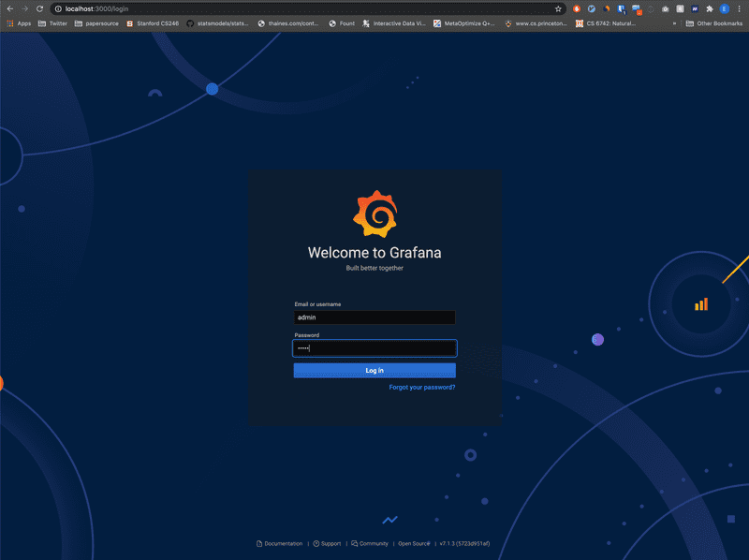The height and width of the screenshot is (560, 749).
Task: Expand the hidden bookmarks overflow chevron
Action: click(x=674, y=23)
